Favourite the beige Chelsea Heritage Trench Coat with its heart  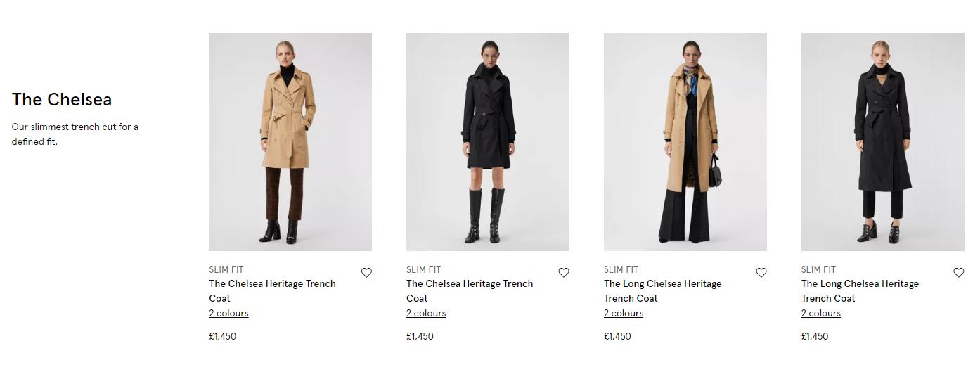[366, 273]
